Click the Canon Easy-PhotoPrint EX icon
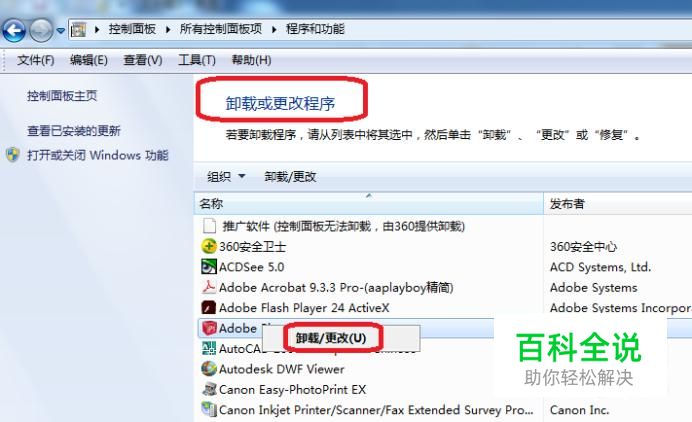 pos(208,389)
